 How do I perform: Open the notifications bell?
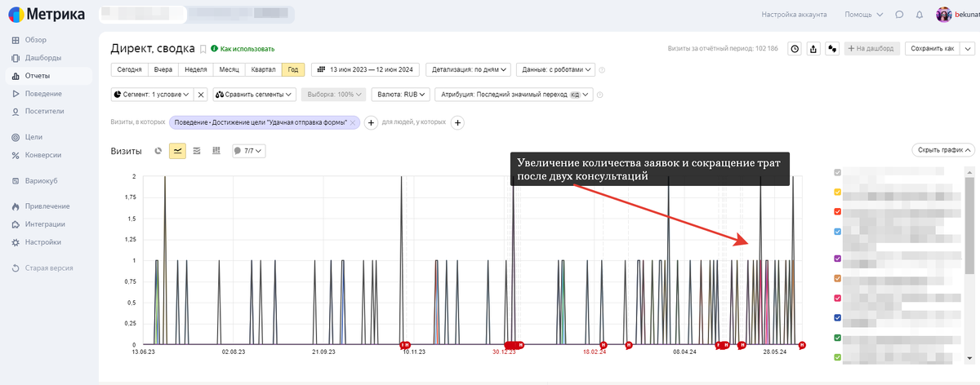920,15
